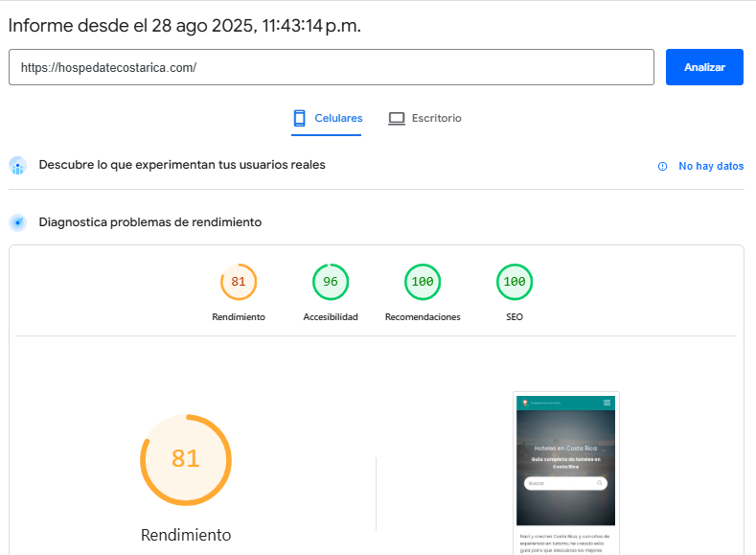The width and height of the screenshot is (756, 555).
Task: Click the Descubre lo que experimentan heading
Action: point(182,165)
